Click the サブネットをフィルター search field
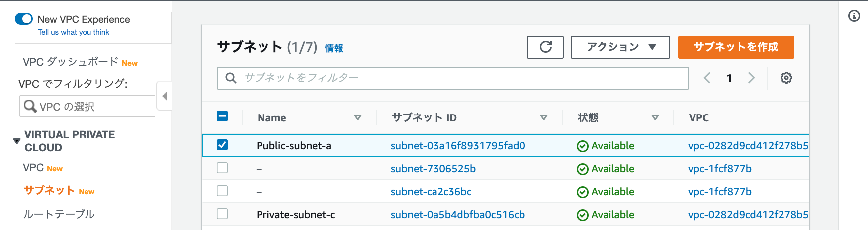This screenshot has width=868, height=230. coord(452,78)
